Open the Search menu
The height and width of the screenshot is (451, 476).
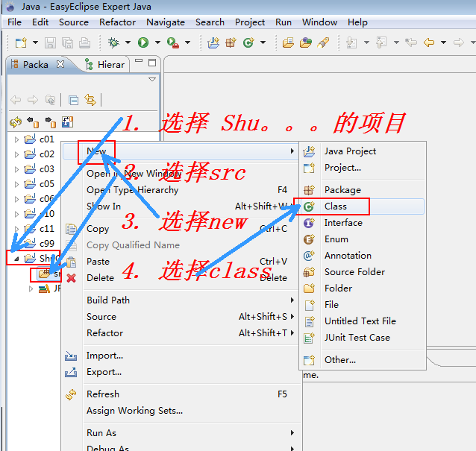coord(210,22)
